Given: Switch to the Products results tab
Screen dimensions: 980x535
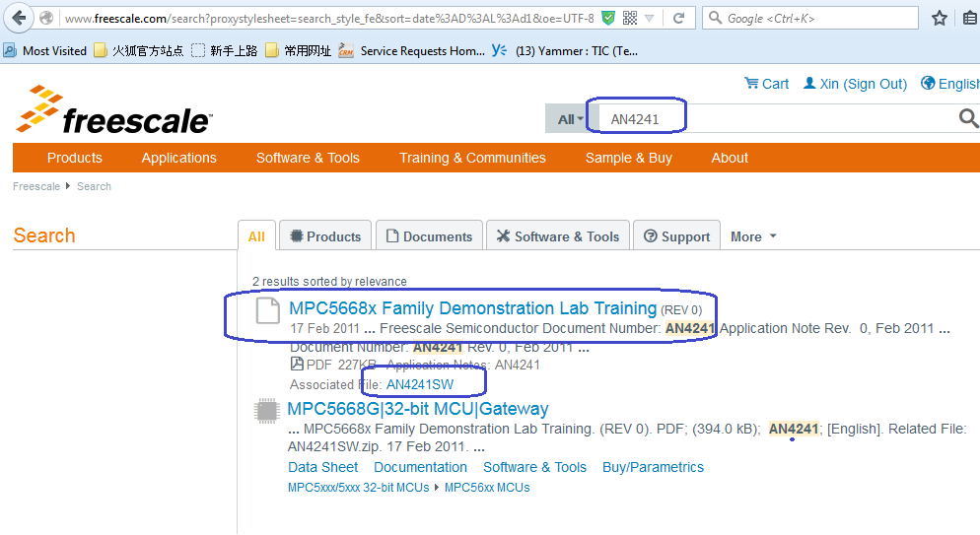Looking at the screenshot, I should pos(325,236).
